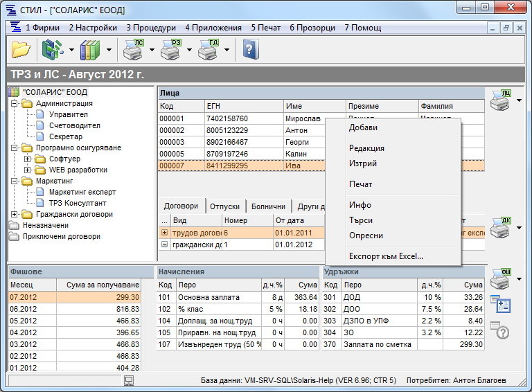Expand the Граждански договори tree node
Viewport: 532px width, 392px height.
(x=15, y=214)
